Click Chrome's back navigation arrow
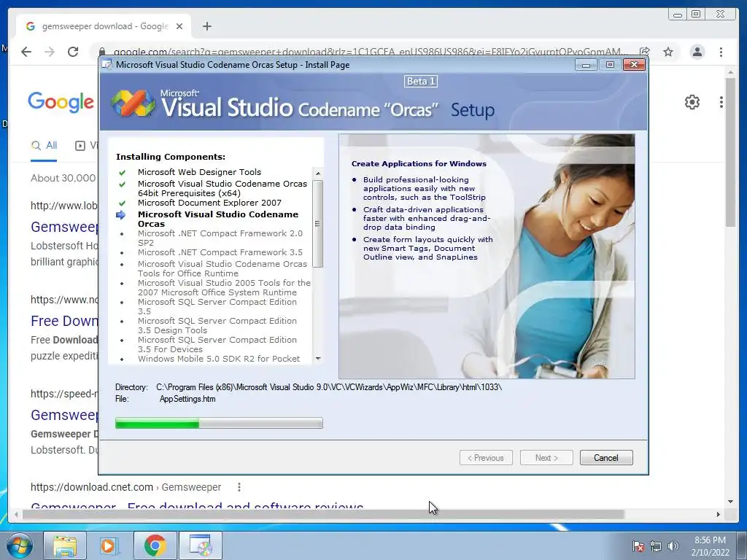 click(26, 52)
